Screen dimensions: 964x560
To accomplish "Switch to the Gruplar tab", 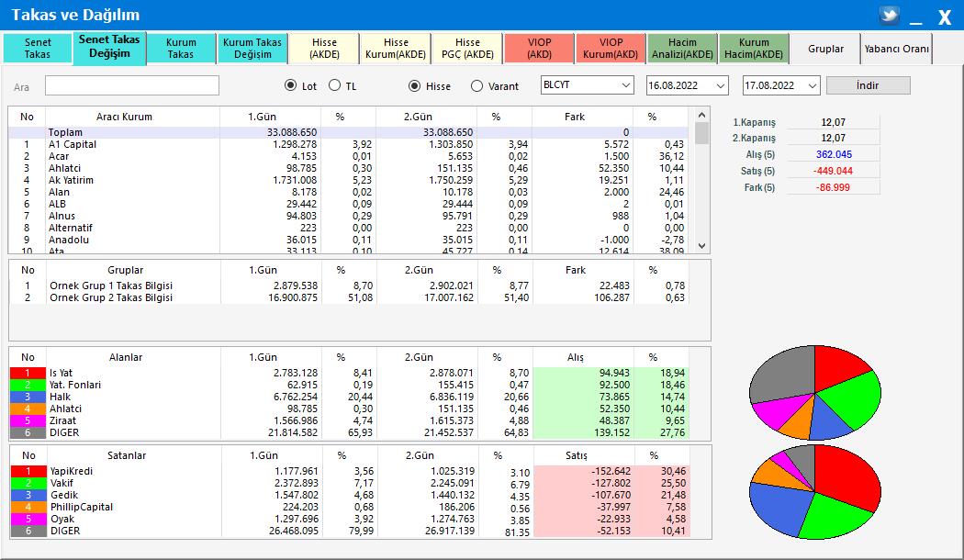I will (x=825, y=49).
